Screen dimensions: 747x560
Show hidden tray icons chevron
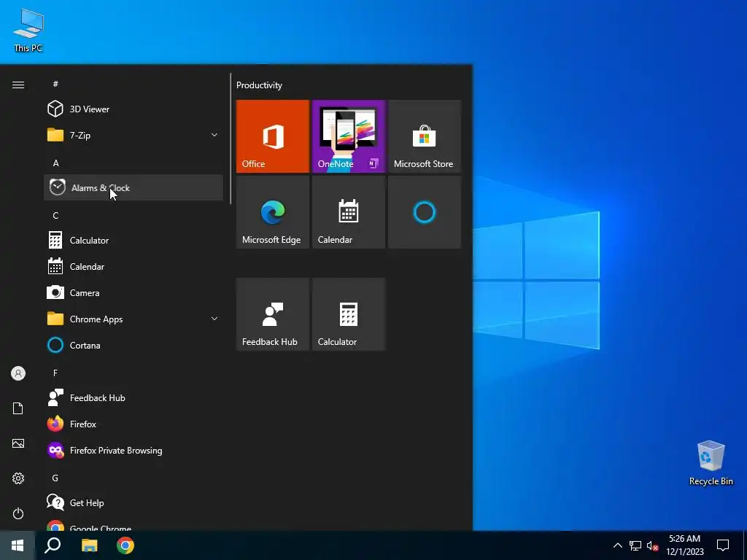[x=617, y=545]
